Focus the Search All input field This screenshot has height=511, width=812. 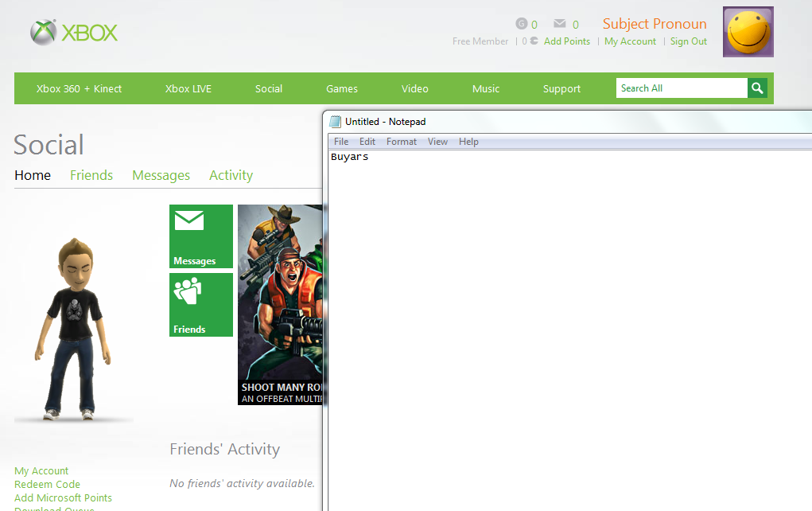pos(682,88)
